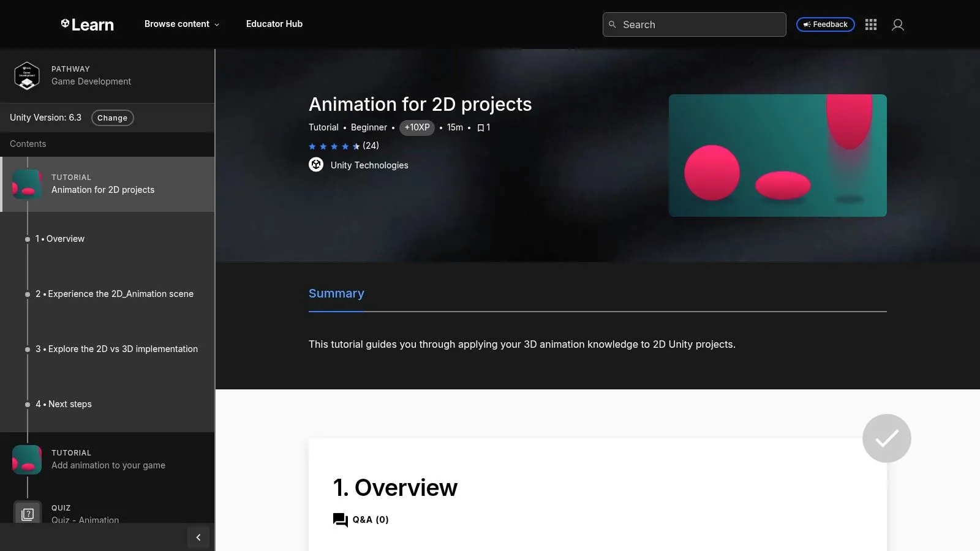Jump to Experience the 2D_Animation scene step
Image resolution: width=980 pixels, height=551 pixels.
115,294
